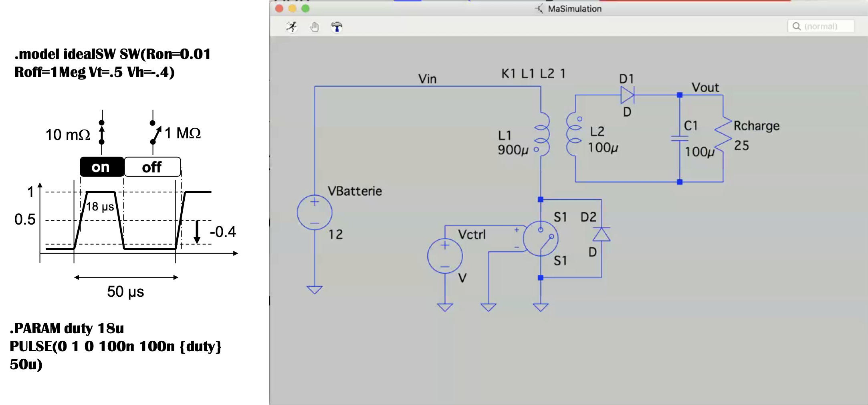The width and height of the screenshot is (868, 405).
Task: Click the Run simulation icon
Action: [292, 27]
